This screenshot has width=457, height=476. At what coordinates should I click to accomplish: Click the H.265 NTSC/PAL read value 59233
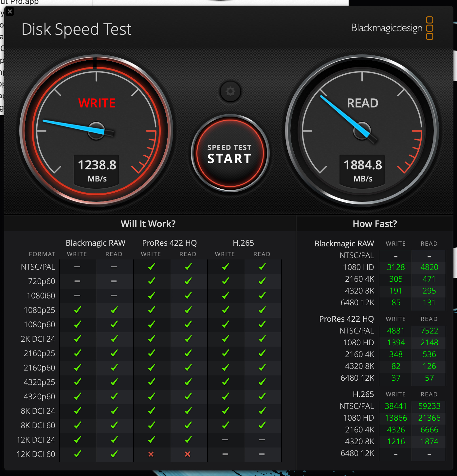pyautogui.click(x=429, y=406)
